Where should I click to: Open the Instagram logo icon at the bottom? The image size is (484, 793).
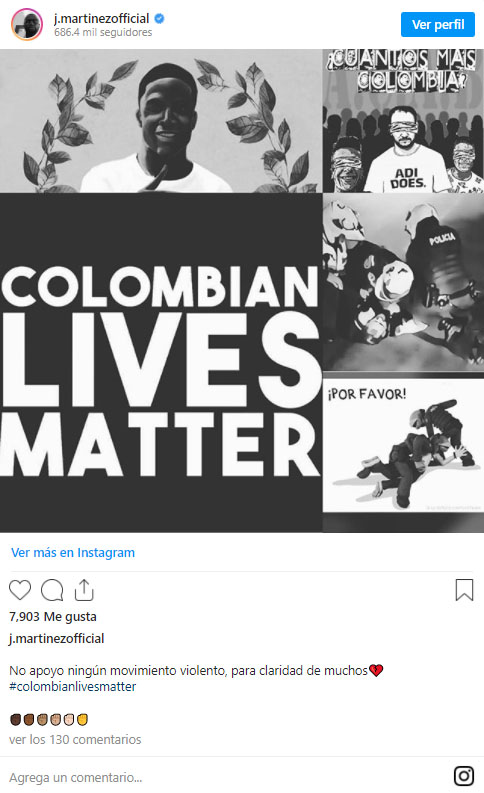coord(464,776)
